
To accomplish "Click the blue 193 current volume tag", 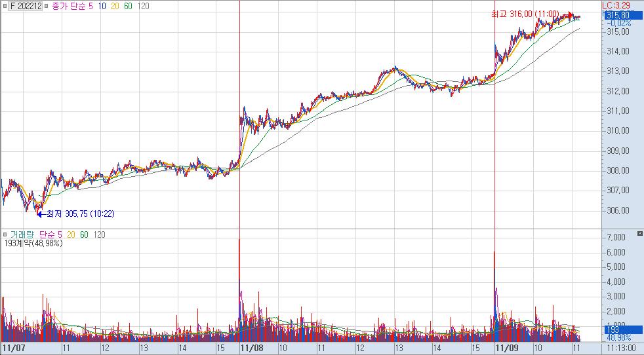I will click(x=622, y=330).
